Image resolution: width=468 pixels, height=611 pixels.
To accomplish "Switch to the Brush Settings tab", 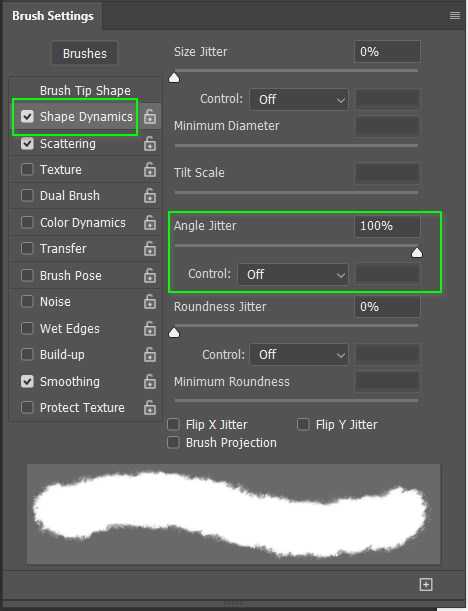I will [x=53, y=16].
